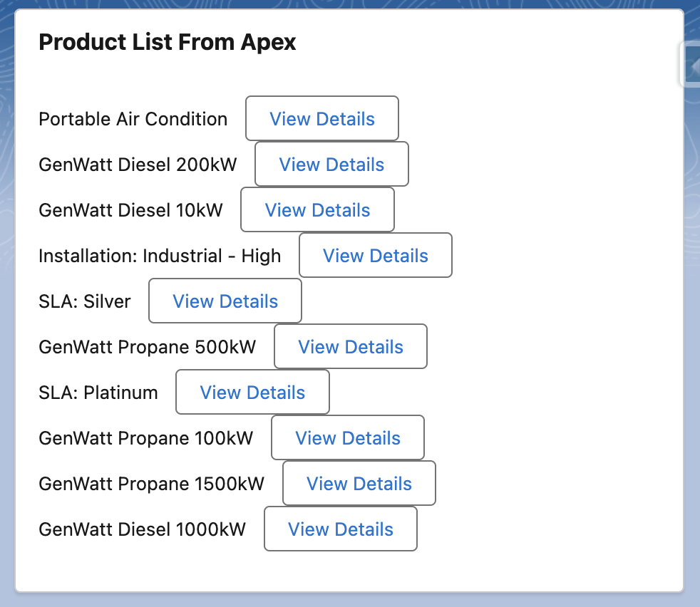This screenshot has width=700, height=607.
Task: View details for GenWatt Propane 500kW
Action: coord(351,346)
